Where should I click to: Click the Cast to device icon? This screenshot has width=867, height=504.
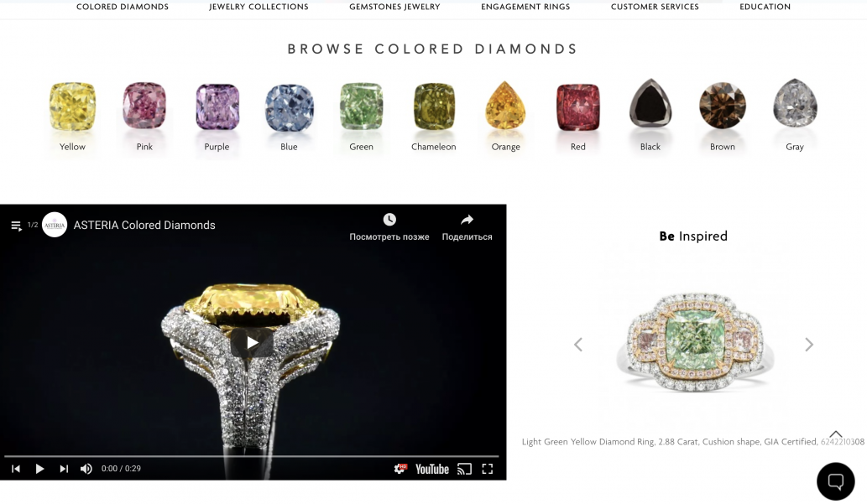pos(464,469)
